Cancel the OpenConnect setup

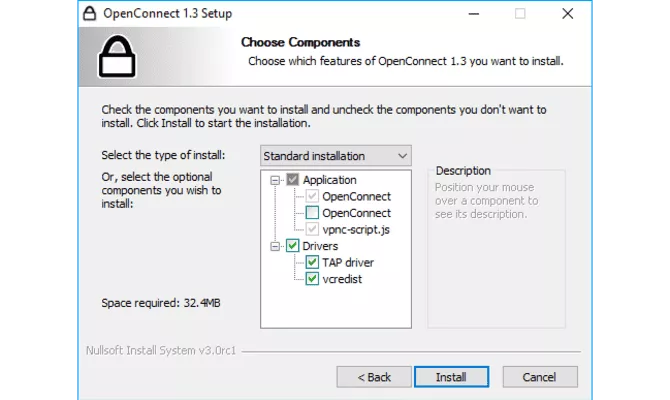point(541,377)
